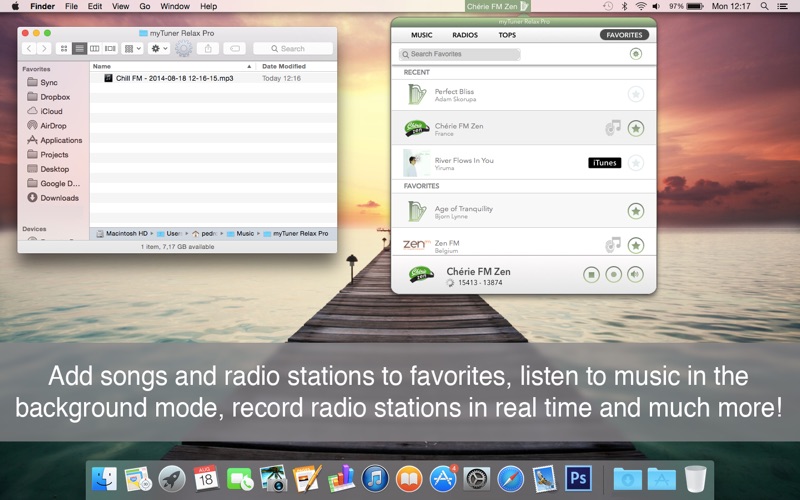Click the Finder edit tags button
The height and width of the screenshot is (500, 800).
point(235,48)
